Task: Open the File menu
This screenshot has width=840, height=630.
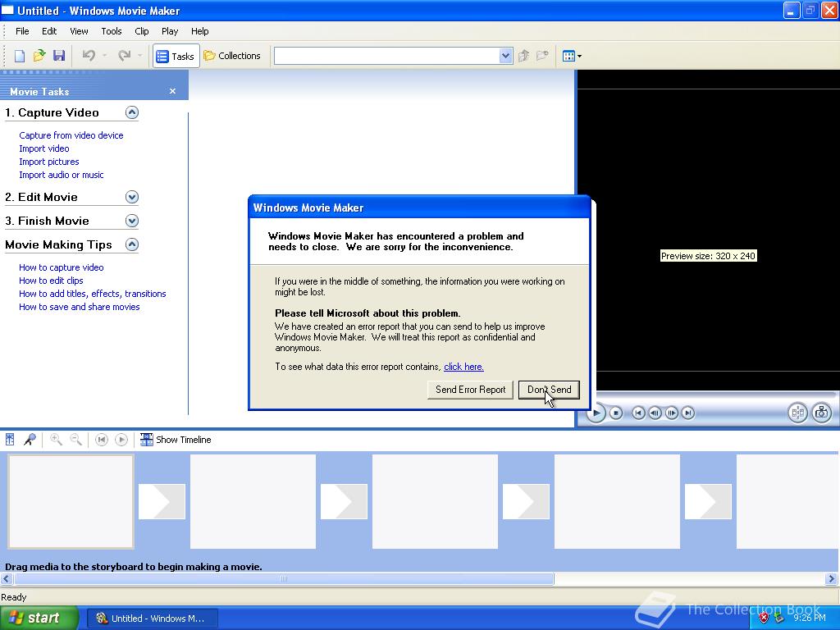Action: coord(22,31)
